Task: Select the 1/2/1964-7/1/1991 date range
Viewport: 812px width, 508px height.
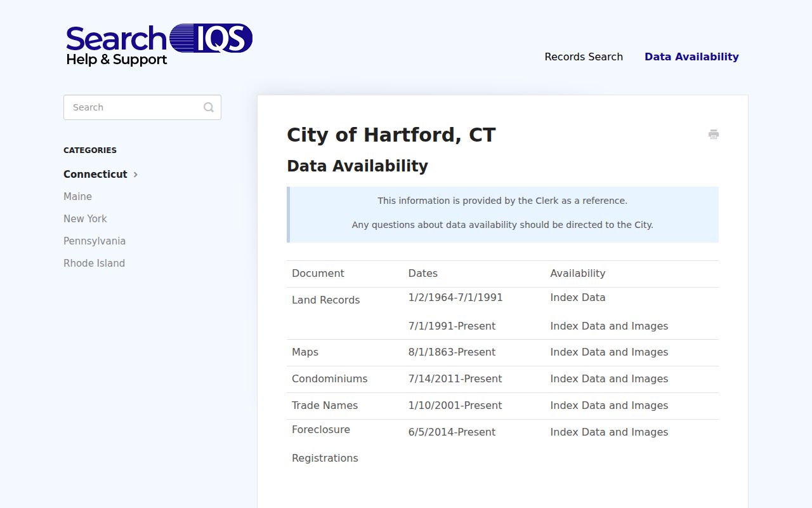Action: tap(455, 297)
